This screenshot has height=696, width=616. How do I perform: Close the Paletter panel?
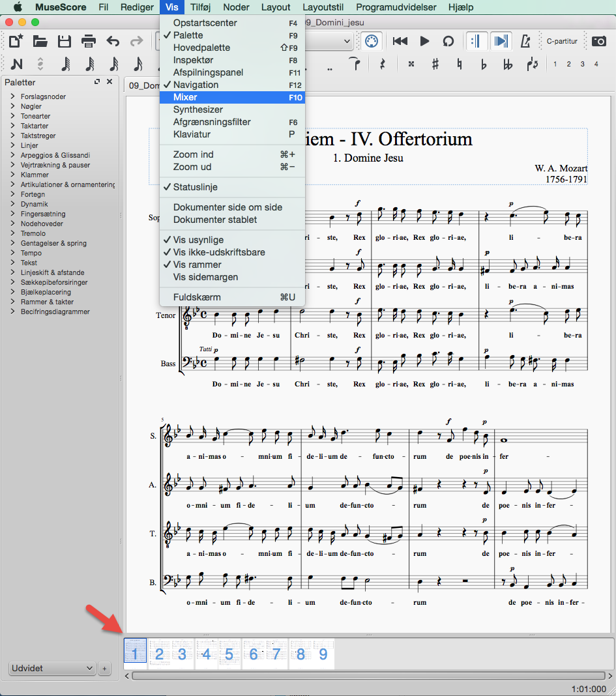[110, 81]
